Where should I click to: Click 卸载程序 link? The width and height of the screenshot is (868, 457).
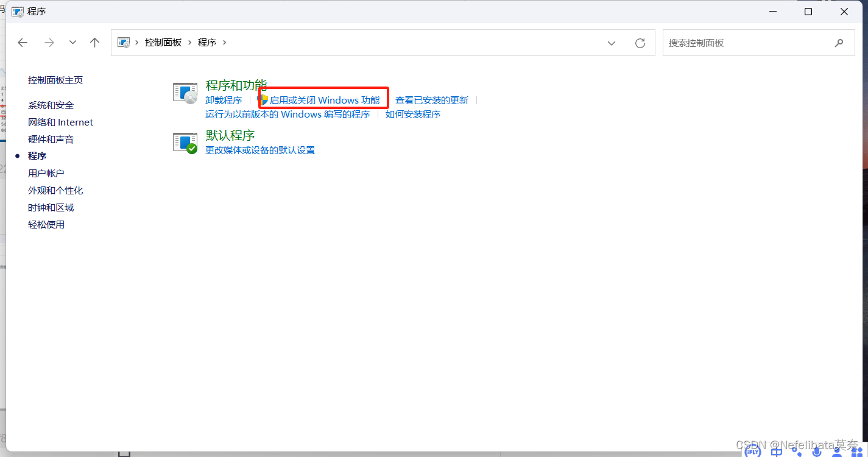[224, 100]
